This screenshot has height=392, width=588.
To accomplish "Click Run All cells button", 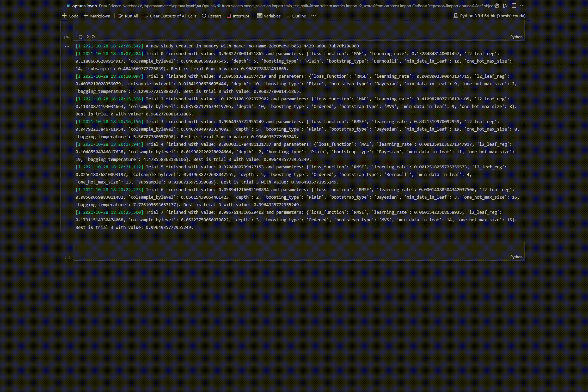I will (x=128, y=16).
